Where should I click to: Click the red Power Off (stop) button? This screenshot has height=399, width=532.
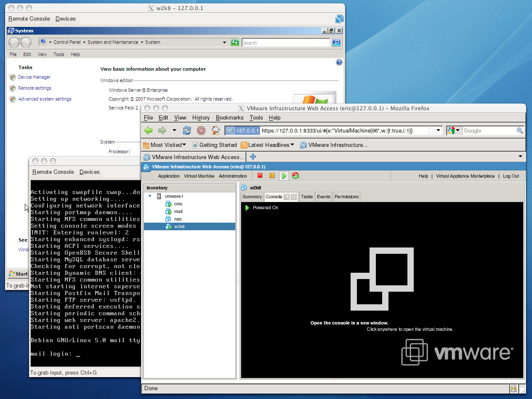pyautogui.click(x=260, y=176)
